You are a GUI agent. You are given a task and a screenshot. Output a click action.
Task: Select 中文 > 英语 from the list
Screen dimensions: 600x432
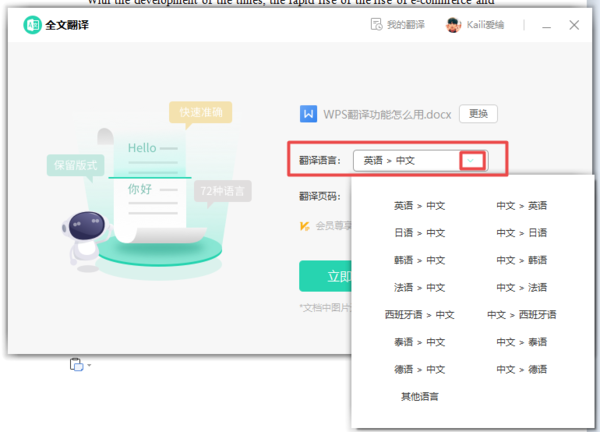click(x=522, y=206)
